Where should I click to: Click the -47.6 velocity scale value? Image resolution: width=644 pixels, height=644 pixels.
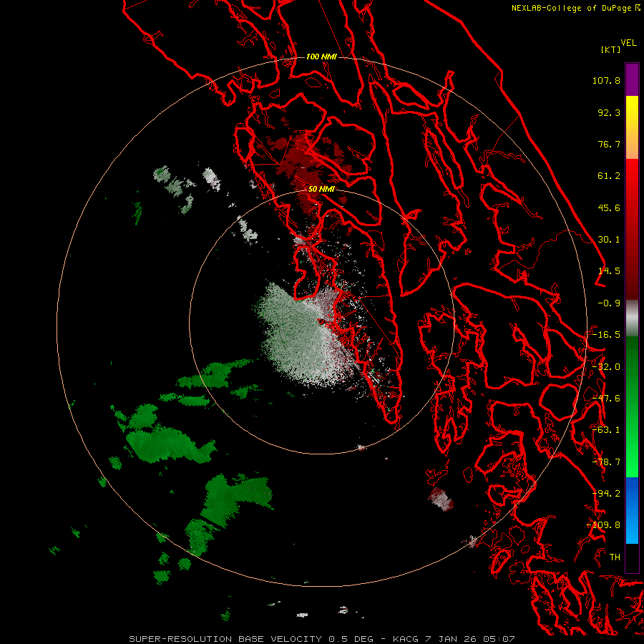click(x=606, y=399)
